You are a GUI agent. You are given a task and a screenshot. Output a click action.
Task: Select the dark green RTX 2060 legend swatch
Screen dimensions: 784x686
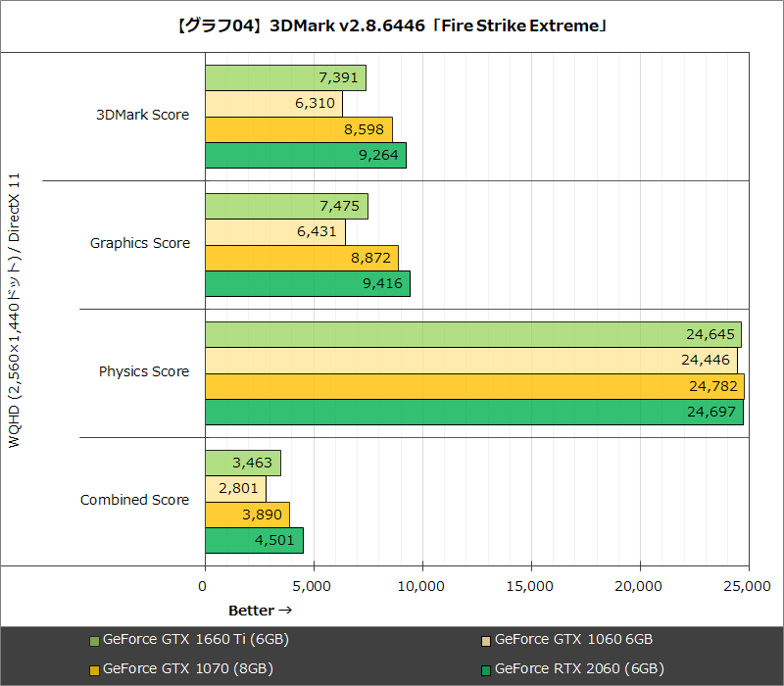pyautogui.click(x=485, y=668)
